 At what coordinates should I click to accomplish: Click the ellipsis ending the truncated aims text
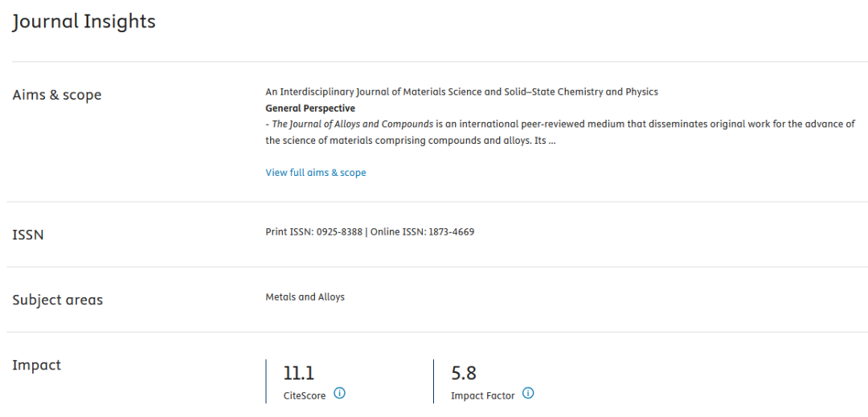tap(552, 141)
